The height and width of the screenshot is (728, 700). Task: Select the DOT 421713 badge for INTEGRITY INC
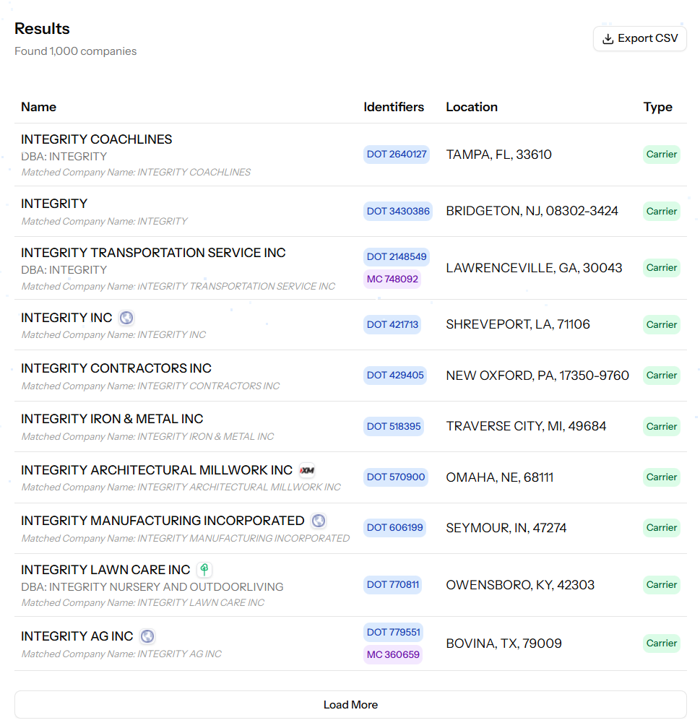[392, 324]
